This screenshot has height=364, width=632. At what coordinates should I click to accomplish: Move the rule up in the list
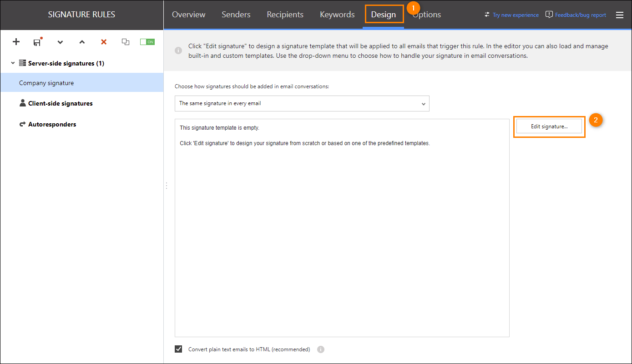coord(82,42)
